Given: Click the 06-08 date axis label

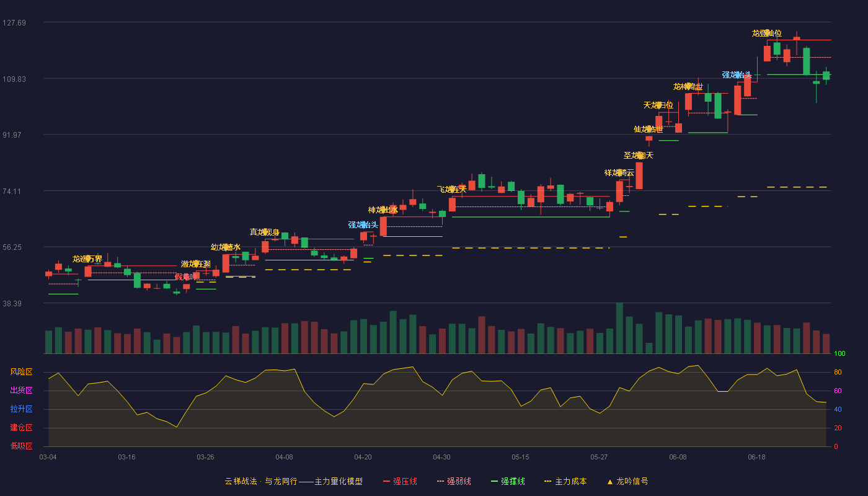Looking at the screenshot, I should (x=678, y=457).
